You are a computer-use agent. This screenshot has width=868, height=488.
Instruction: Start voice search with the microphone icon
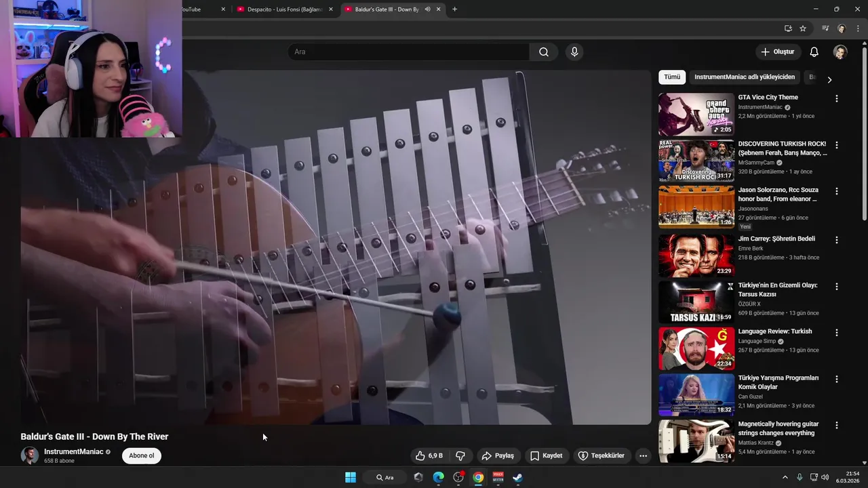click(x=574, y=52)
